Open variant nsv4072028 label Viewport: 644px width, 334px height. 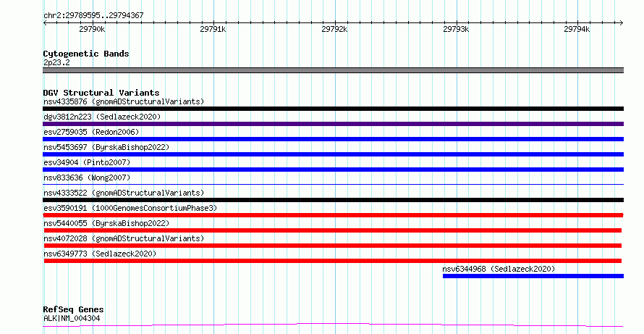tap(124, 238)
